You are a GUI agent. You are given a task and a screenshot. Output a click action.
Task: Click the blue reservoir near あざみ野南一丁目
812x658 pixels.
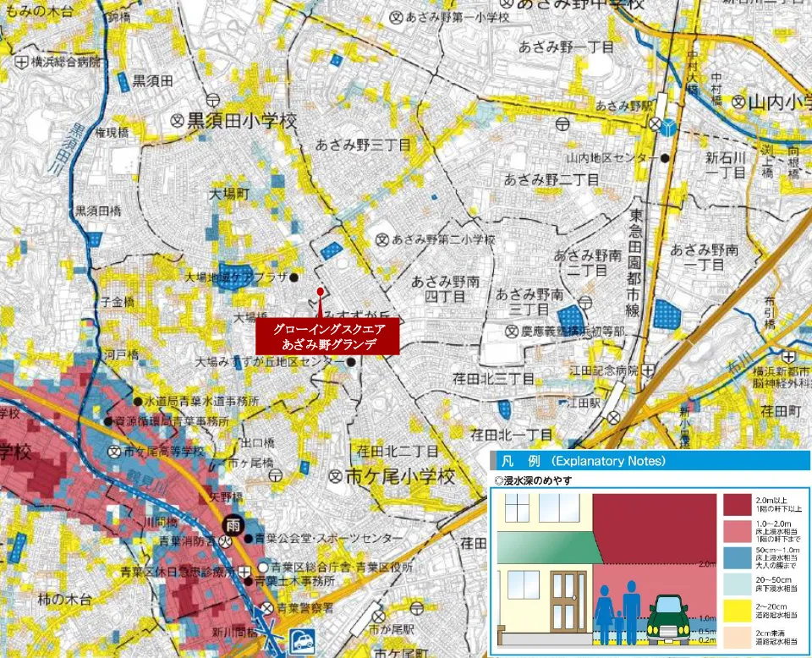(667, 314)
